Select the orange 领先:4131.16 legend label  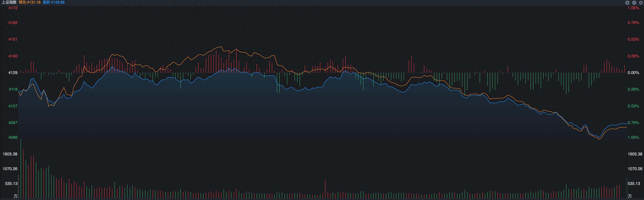coord(29,2)
